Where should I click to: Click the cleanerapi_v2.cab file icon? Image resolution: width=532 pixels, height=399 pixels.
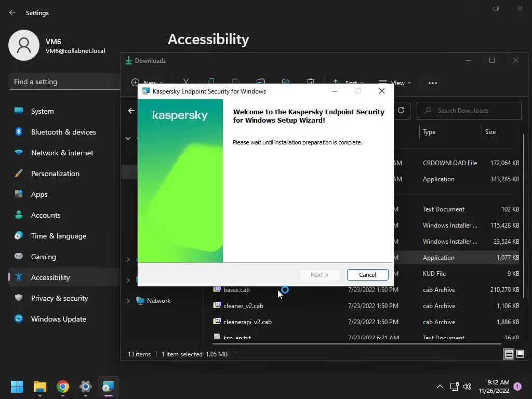click(x=217, y=321)
